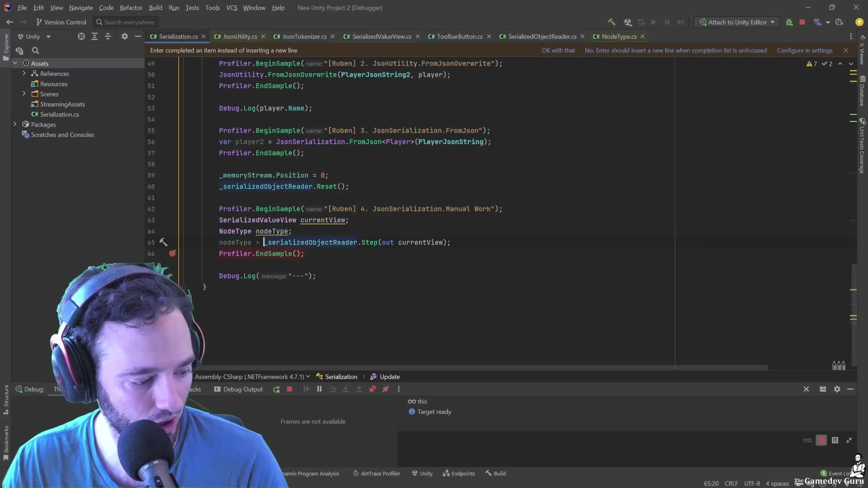Viewport: 868px width, 488px height.
Task: Click the Build Solution hammer icon
Action: [x=612, y=22]
